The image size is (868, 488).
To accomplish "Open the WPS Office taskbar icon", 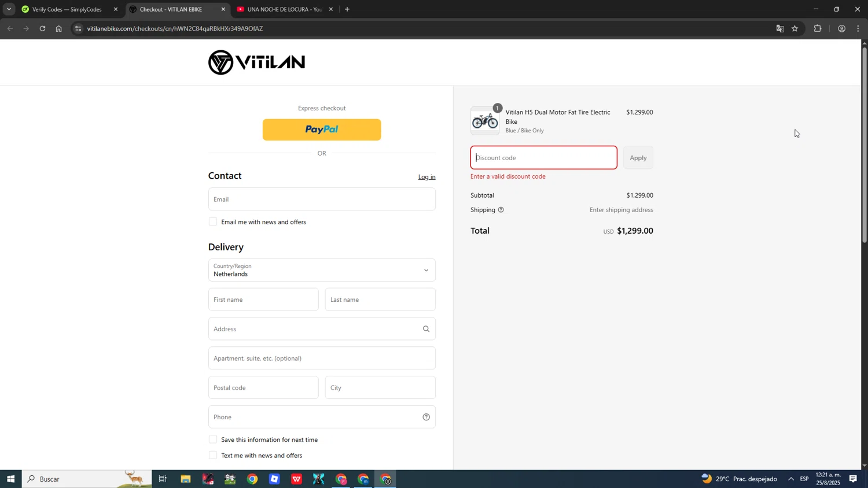I will (x=296, y=479).
